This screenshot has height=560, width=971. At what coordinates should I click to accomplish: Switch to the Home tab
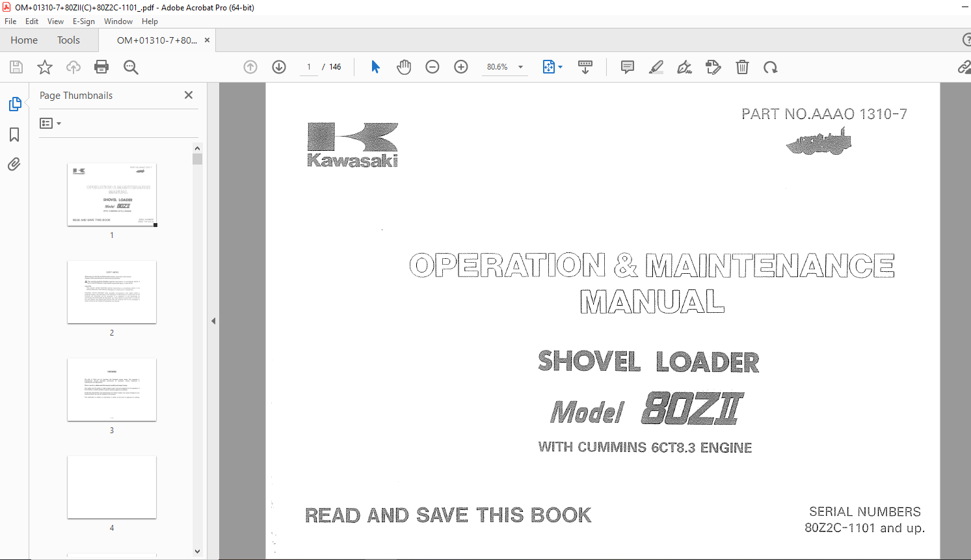(24, 40)
